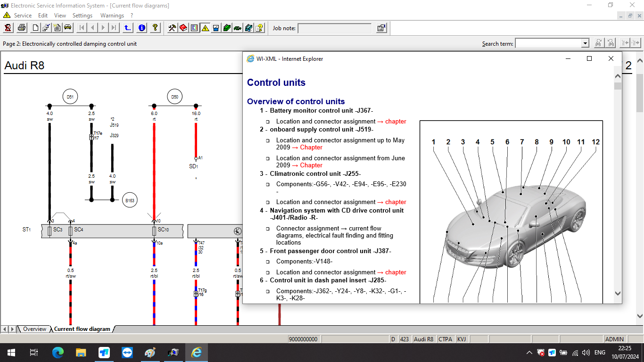Expand the Search term dropdown arrow
The width and height of the screenshot is (644, 362).
coord(585,43)
